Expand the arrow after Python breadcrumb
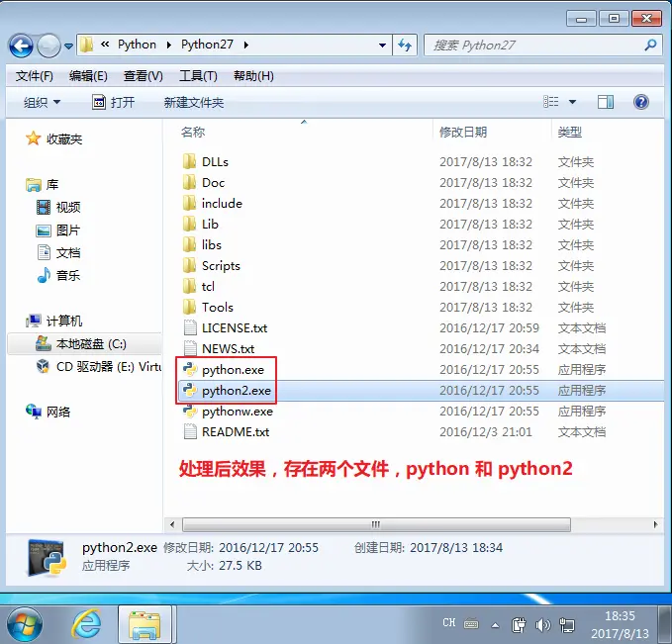This screenshot has width=672, height=644. pyautogui.click(x=169, y=45)
